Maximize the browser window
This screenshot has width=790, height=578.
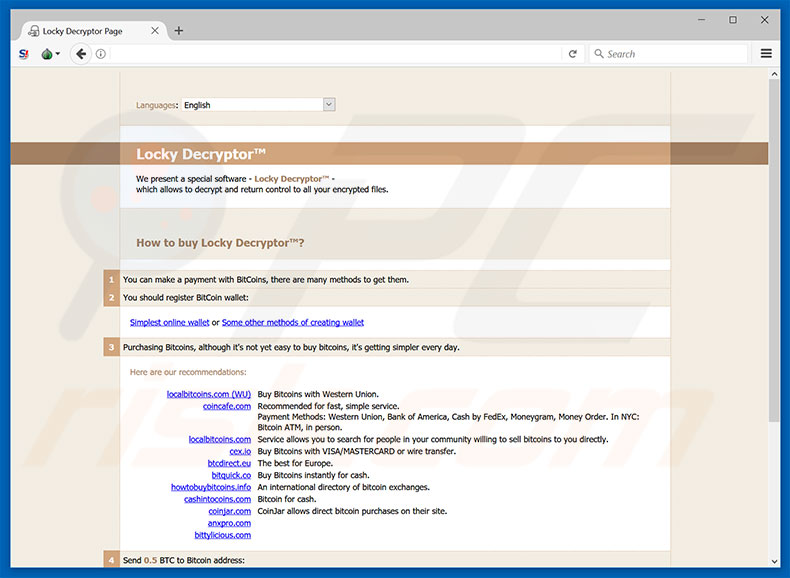pos(733,20)
